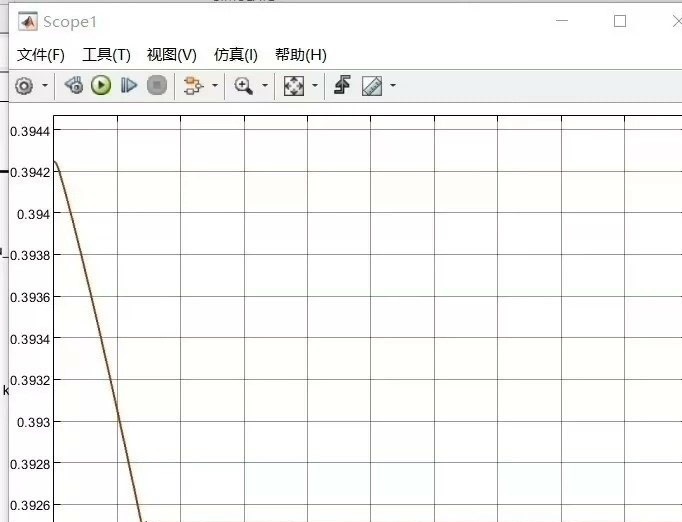Open the 文件(F) menu
This screenshot has height=522, width=682.
click(41, 55)
